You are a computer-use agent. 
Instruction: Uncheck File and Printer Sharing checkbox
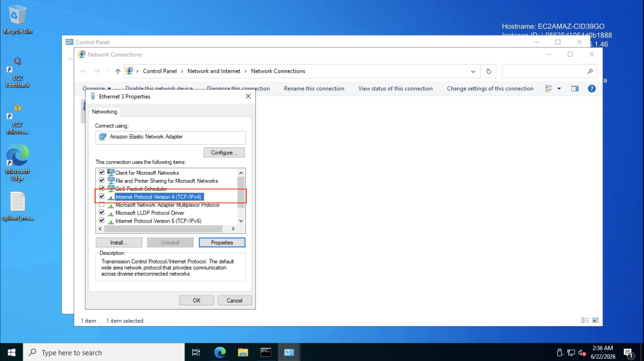102,180
